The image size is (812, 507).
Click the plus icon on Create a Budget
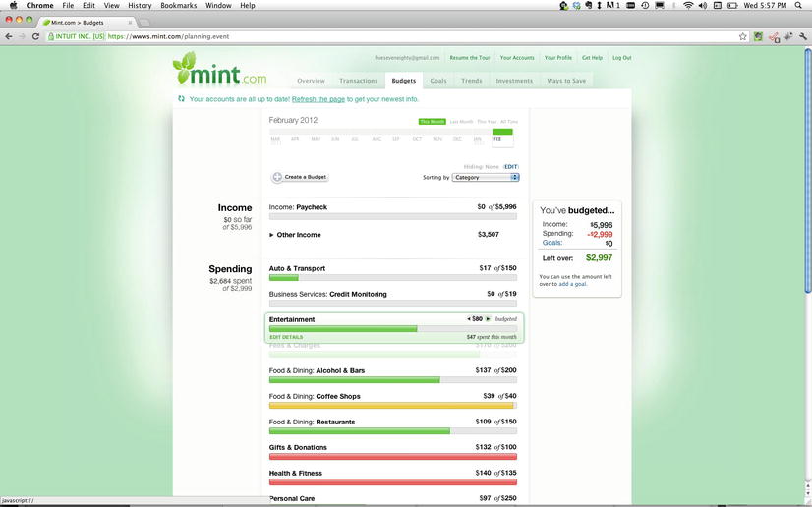point(277,177)
